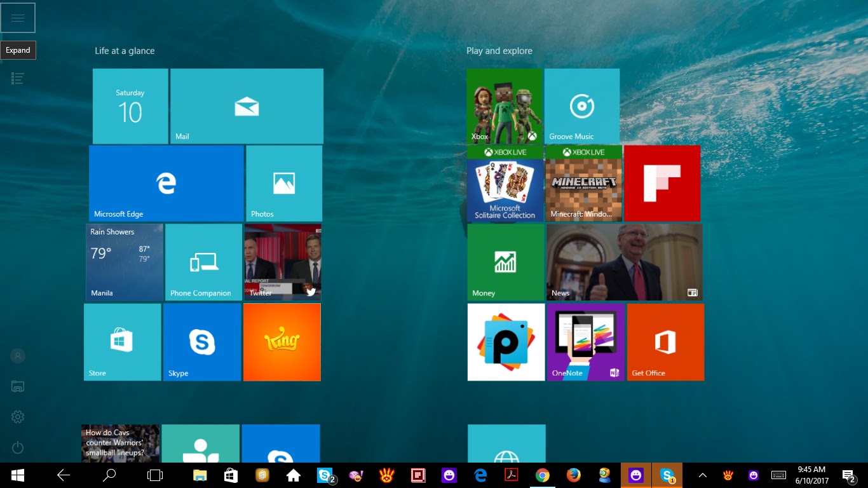Screen dimensions: 868x488
Task: Launch Firefox from the taskbar
Action: (574, 475)
